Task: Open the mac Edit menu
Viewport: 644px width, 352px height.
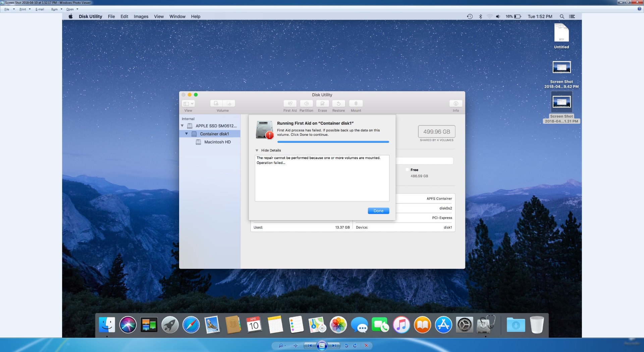Action: pyautogui.click(x=124, y=16)
